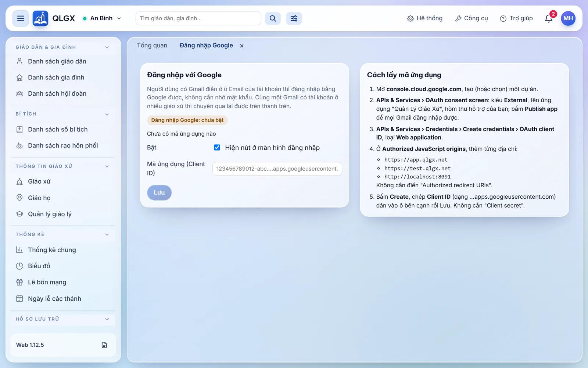Viewport: 588px width, 368px height.
Task: Click the 'https://test.qlgx.net' address text
Action: click(417, 169)
